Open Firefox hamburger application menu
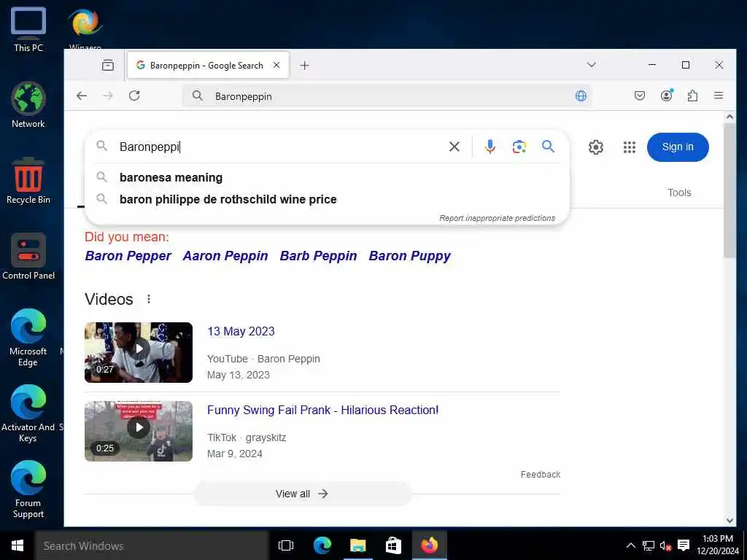The height and width of the screenshot is (560, 747). (x=719, y=96)
